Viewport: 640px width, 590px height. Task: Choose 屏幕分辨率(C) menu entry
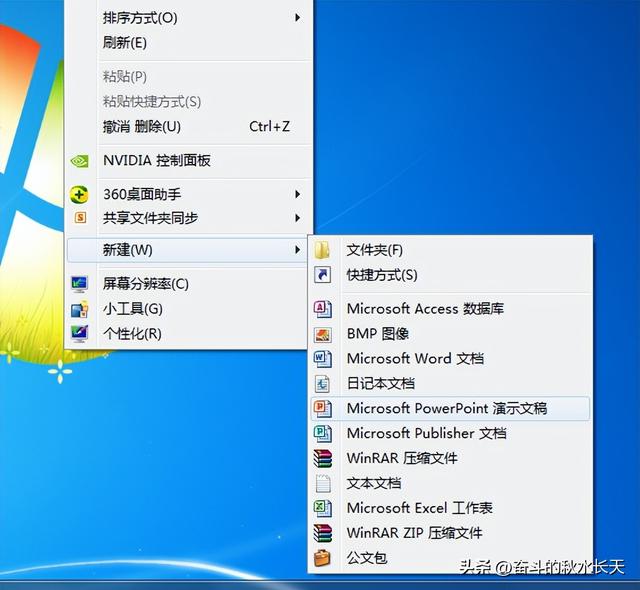click(145, 284)
